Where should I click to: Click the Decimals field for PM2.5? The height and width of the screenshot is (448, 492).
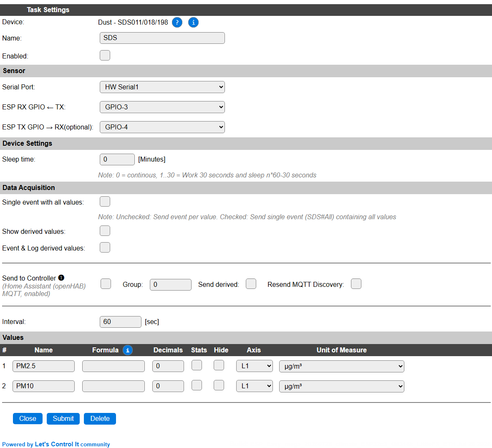168,366
